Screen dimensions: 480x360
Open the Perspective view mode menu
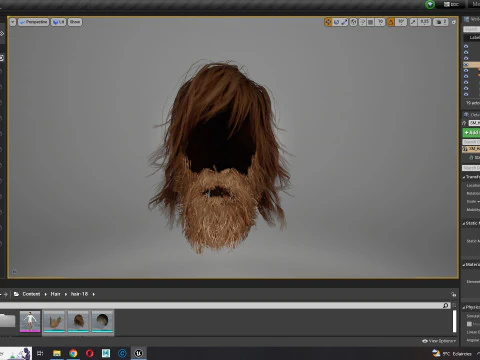[x=33, y=22]
